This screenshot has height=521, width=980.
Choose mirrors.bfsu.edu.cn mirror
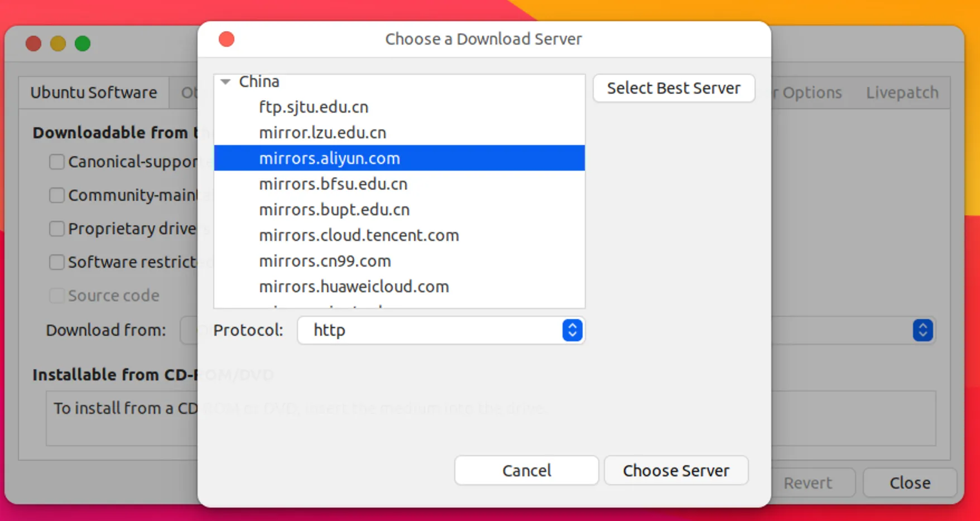[x=333, y=184]
